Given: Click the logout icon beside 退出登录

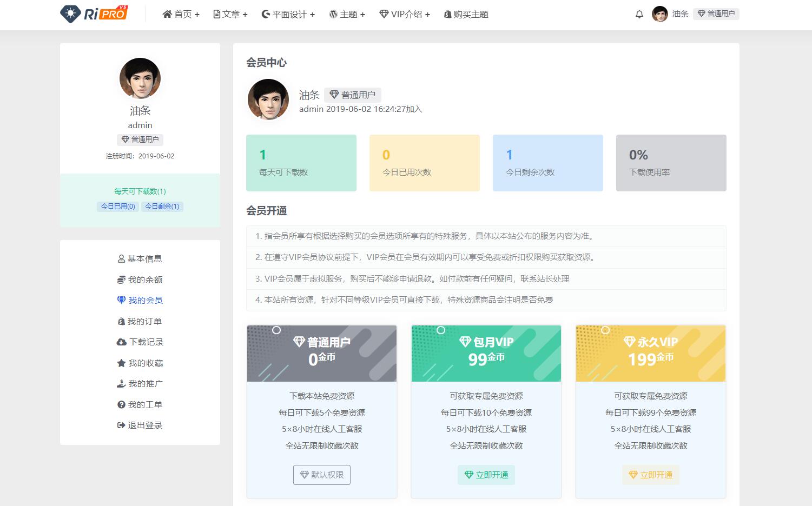Looking at the screenshot, I should [121, 425].
